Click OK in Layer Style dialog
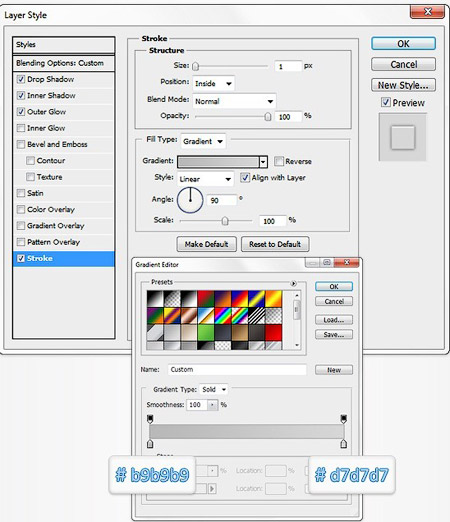The height and width of the screenshot is (522, 450). [x=403, y=44]
